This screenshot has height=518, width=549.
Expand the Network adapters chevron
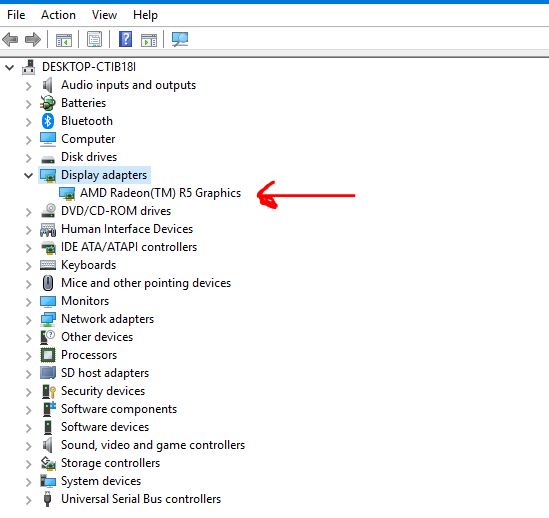(29, 319)
